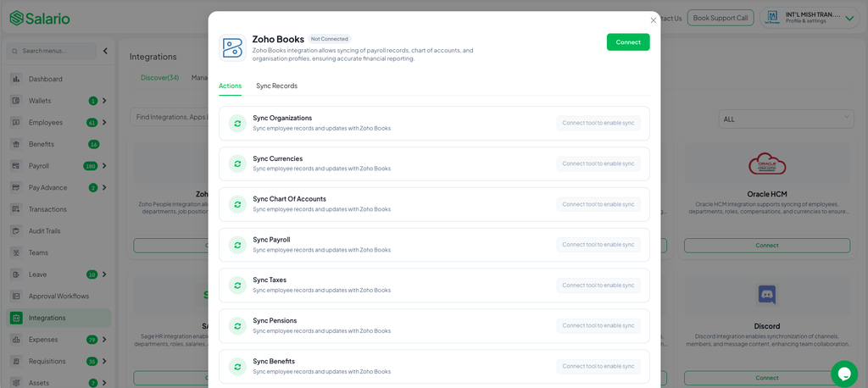Select the Payroll sidebar icon
This screenshot has height=388, width=868.
pyautogui.click(x=16, y=165)
